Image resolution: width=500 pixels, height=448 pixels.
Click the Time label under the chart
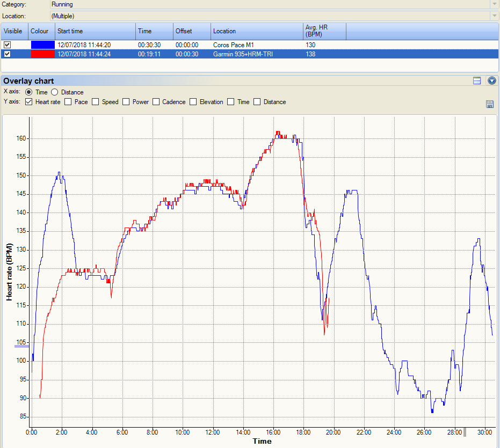pos(262,442)
